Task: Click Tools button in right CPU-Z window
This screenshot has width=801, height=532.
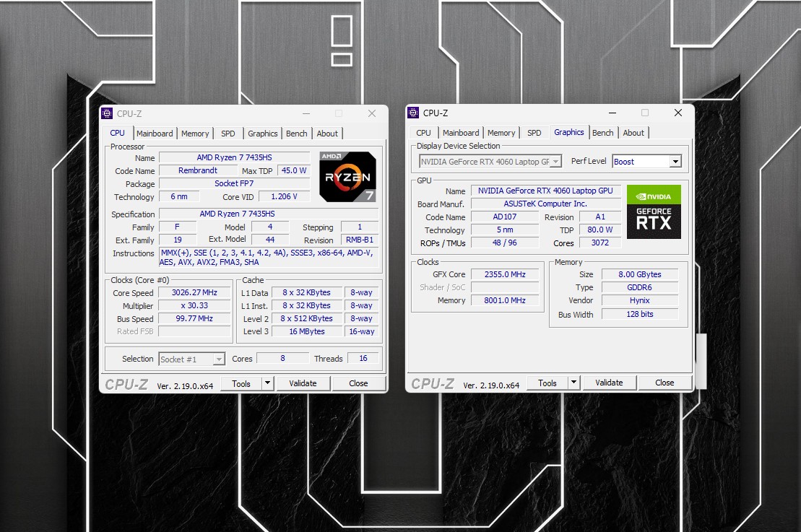Action: (x=547, y=383)
